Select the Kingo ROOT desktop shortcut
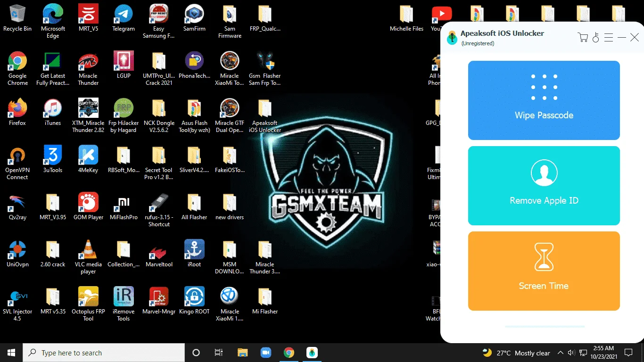The image size is (644, 362). pyautogui.click(x=194, y=301)
